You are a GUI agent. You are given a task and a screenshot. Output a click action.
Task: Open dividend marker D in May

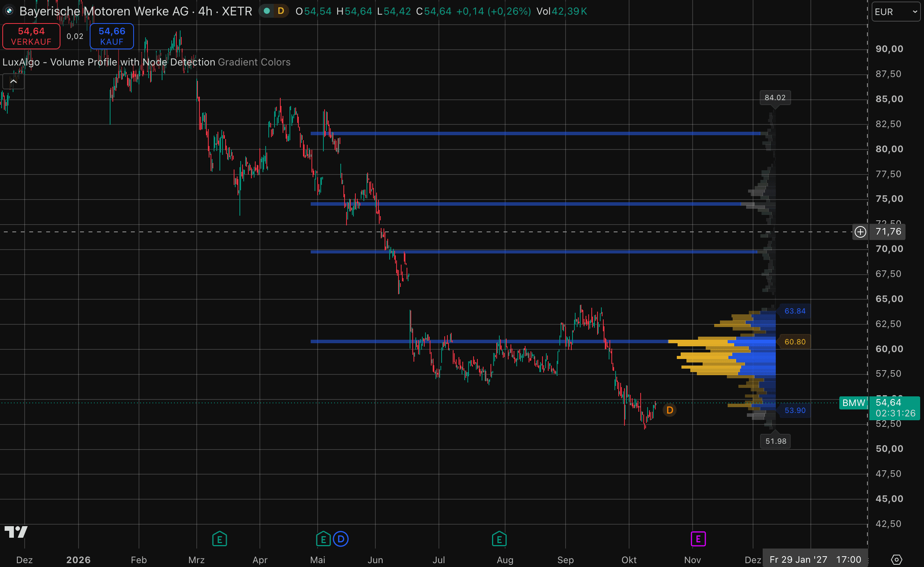(341, 539)
